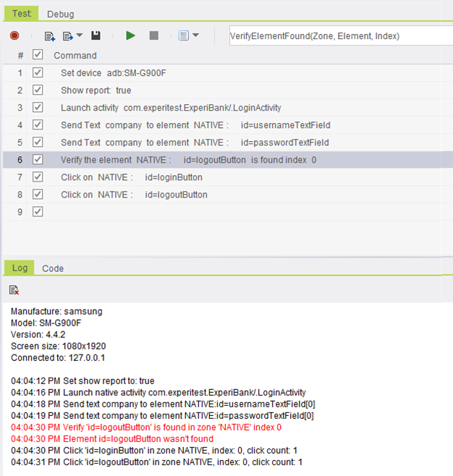Disable the Launch activity step checkbox
The image size is (453, 476).
pyautogui.click(x=38, y=108)
